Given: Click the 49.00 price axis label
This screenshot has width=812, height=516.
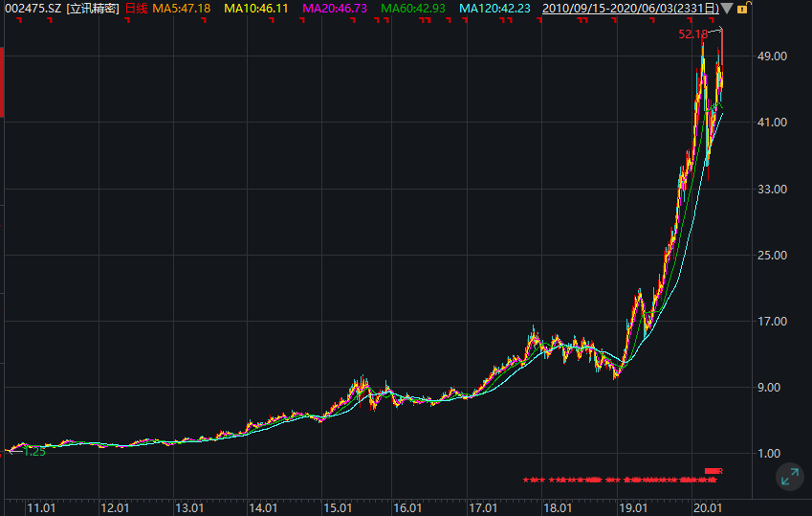Looking at the screenshot, I should [772, 56].
